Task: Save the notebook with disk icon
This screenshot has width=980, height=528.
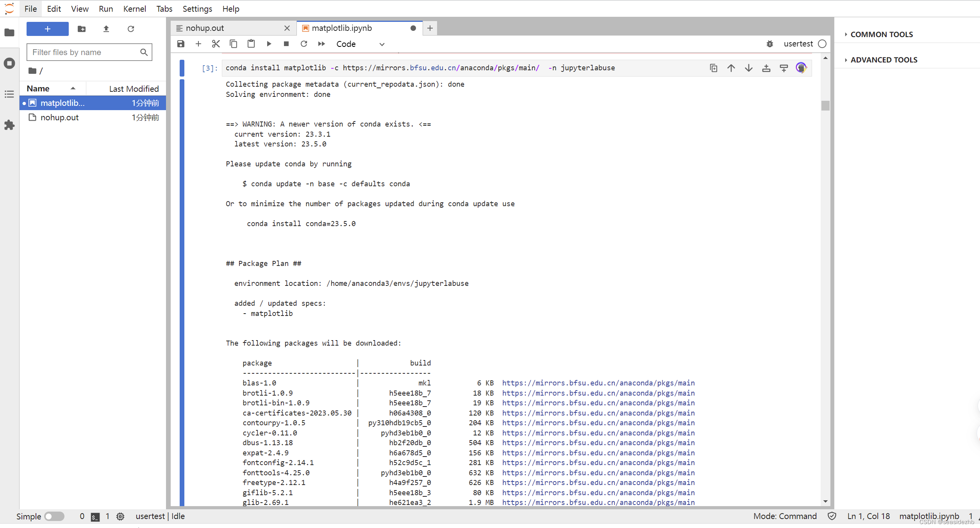Action: tap(181, 44)
